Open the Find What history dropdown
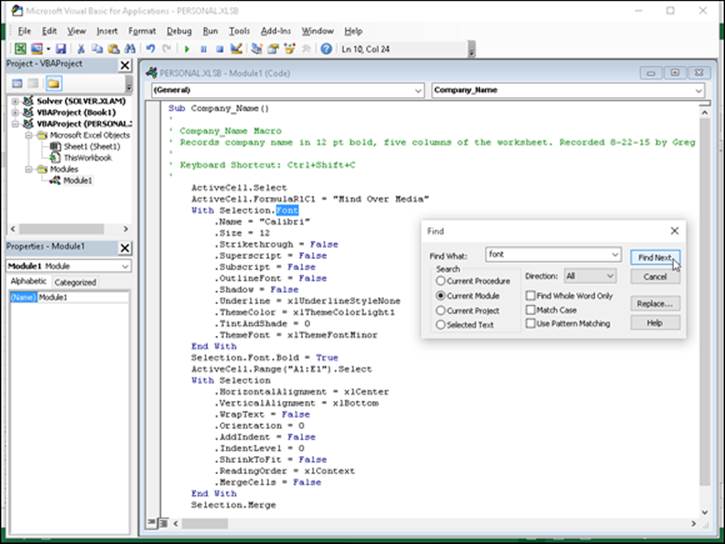 pos(614,254)
